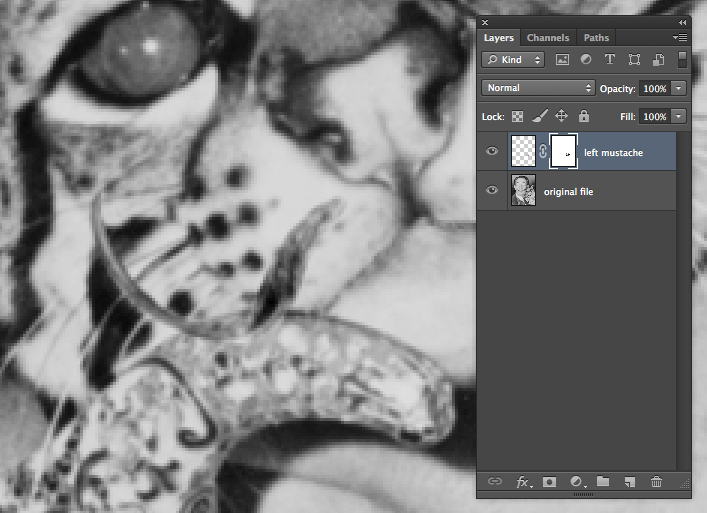Toggle the layer filtering switch
The width and height of the screenshot is (707, 513).
682,60
